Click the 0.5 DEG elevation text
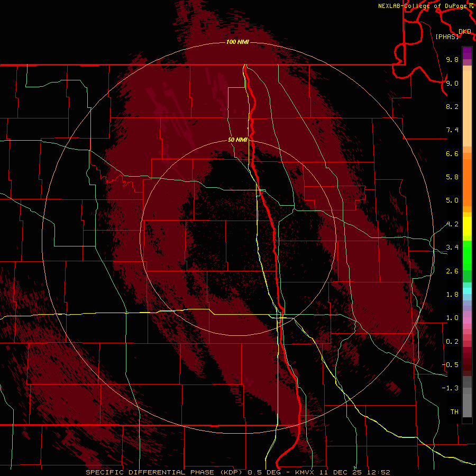The height and width of the screenshot is (476, 476). tap(263, 472)
